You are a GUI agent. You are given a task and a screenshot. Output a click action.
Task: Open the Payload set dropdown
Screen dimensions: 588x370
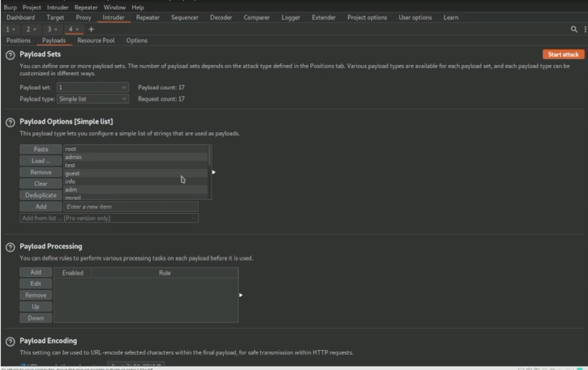(92, 88)
